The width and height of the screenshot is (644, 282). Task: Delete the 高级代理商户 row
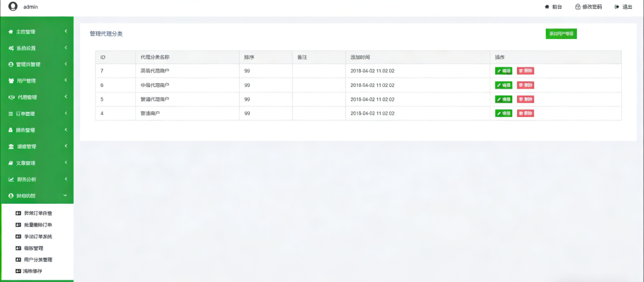pyautogui.click(x=525, y=70)
